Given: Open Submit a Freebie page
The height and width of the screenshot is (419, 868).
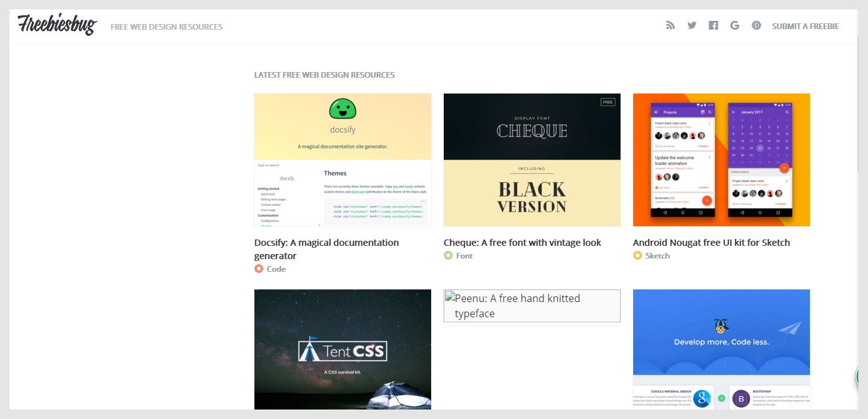Looking at the screenshot, I should (806, 26).
